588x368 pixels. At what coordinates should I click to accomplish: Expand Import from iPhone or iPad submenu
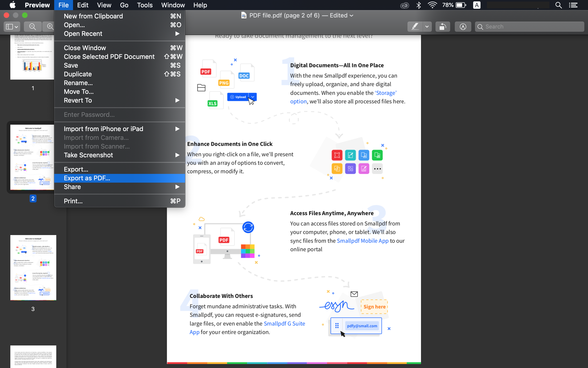[119, 129]
